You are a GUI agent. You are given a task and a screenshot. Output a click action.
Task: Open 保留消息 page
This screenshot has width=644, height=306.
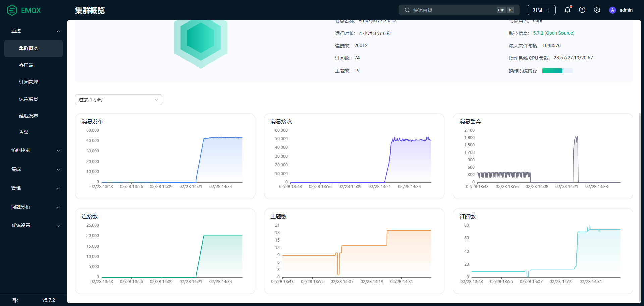[34, 99]
